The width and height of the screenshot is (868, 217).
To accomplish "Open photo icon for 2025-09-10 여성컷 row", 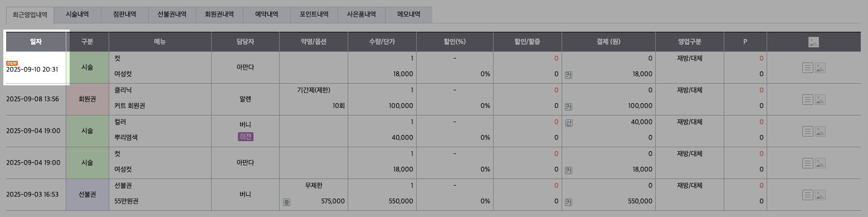I will click(x=820, y=68).
